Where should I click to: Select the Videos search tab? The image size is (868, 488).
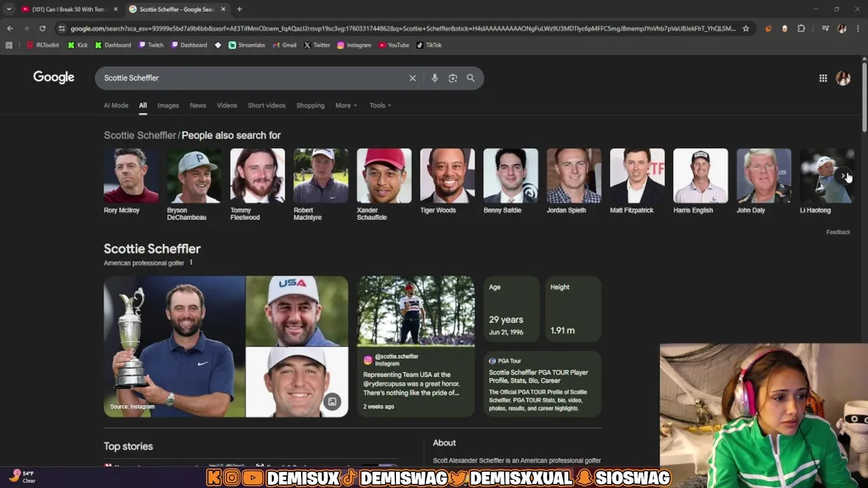(x=226, y=105)
